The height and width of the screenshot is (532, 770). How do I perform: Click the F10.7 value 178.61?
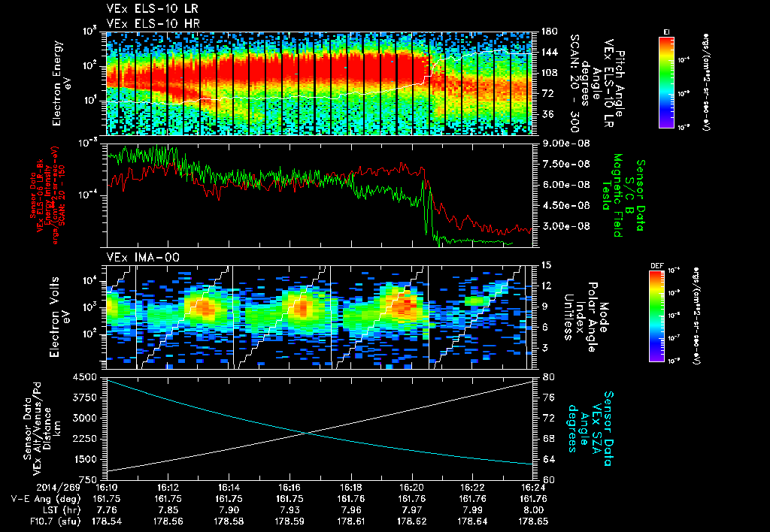coord(350,521)
